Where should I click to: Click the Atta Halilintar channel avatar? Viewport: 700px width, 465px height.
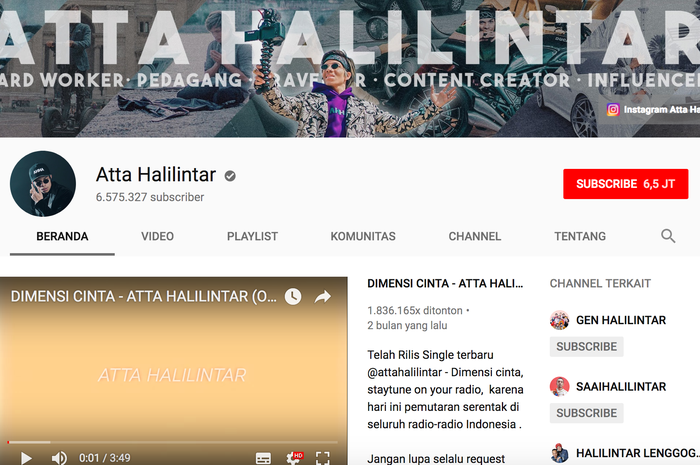43,183
